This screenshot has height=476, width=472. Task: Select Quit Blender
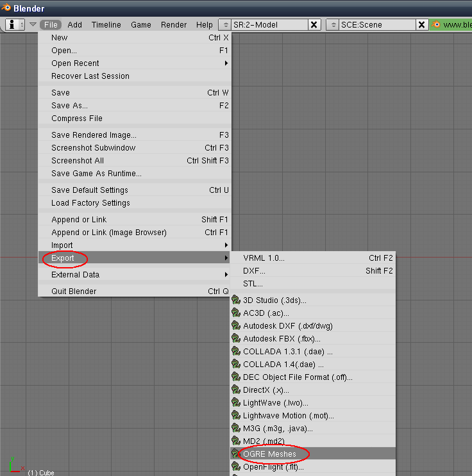(x=135, y=291)
